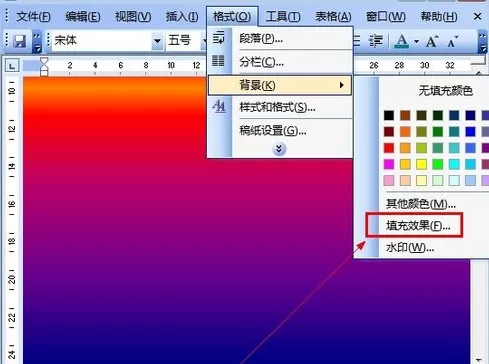Open the 视图(V) menu
Image resolution: width=489 pixels, height=364 pixels.
133,16
